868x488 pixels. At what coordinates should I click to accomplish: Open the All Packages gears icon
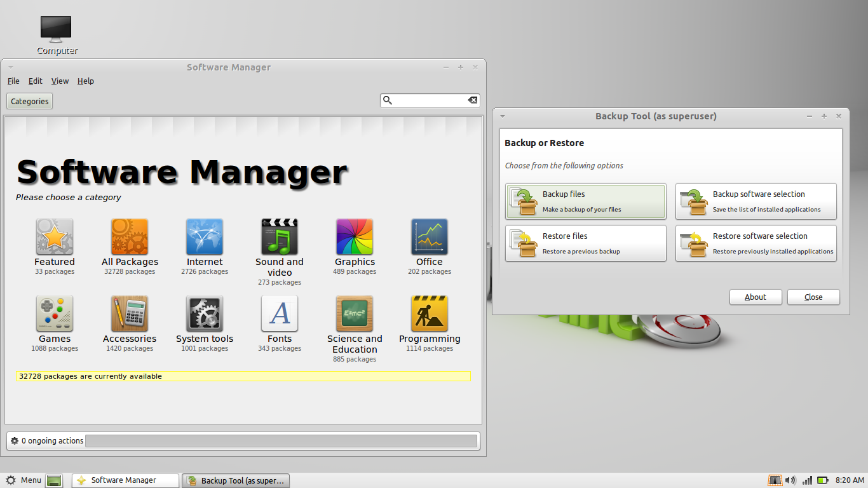coord(130,237)
